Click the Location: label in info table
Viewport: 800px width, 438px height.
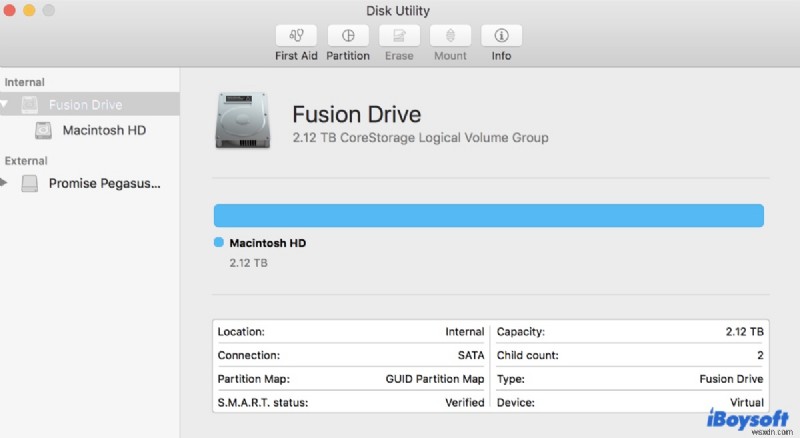tap(241, 332)
